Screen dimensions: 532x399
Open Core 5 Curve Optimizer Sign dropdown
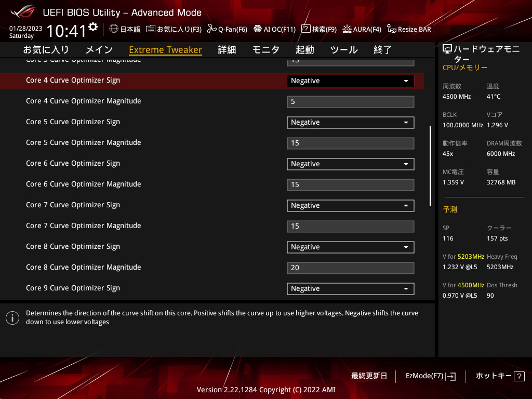tap(351, 123)
